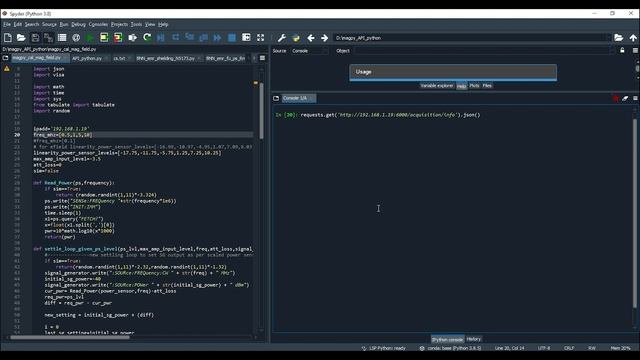Image resolution: width=640 pixels, height=360 pixels.
Task: Open the Tools menu
Action: tap(136, 24)
